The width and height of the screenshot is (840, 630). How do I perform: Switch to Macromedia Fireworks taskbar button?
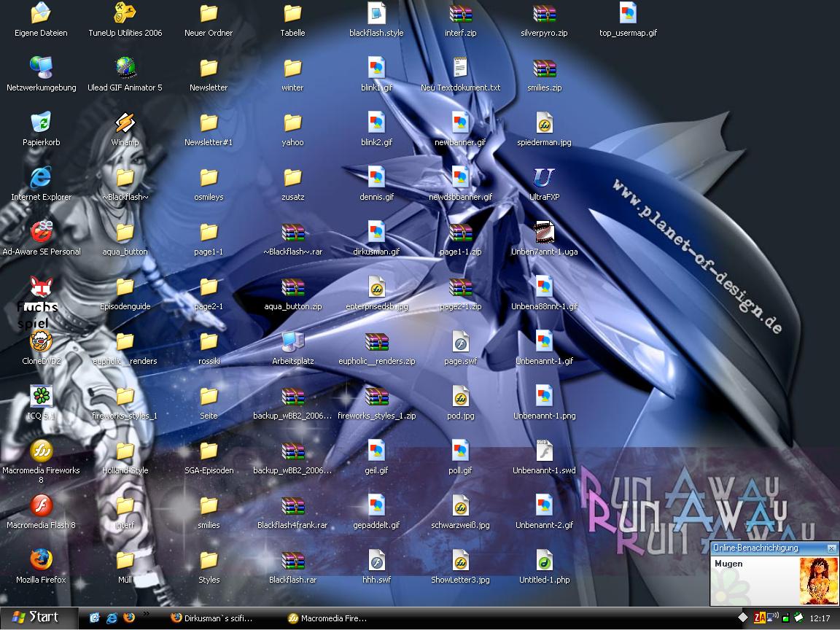click(x=328, y=618)
